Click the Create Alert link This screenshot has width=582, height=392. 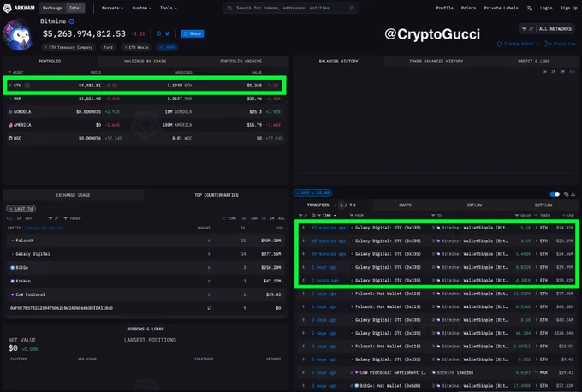(518, 44)
